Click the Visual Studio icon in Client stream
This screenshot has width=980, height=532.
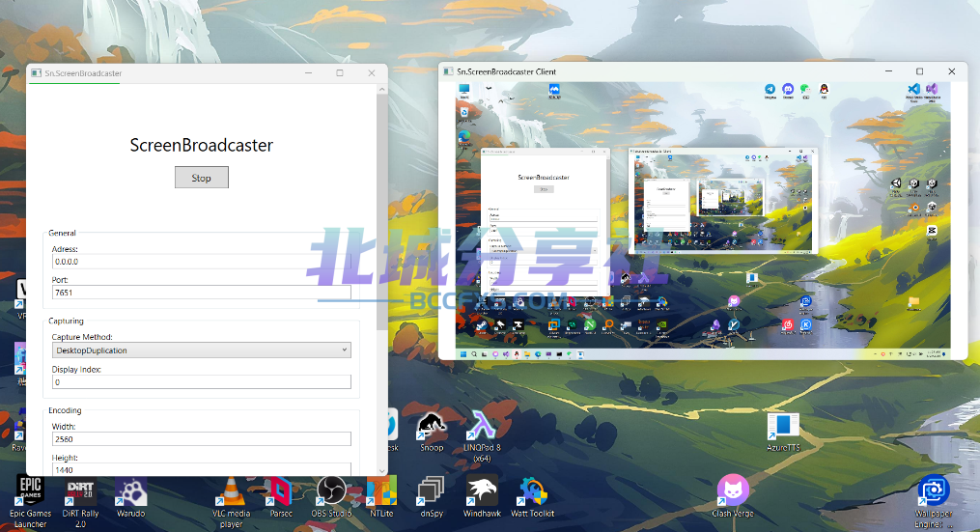[932, 90]
